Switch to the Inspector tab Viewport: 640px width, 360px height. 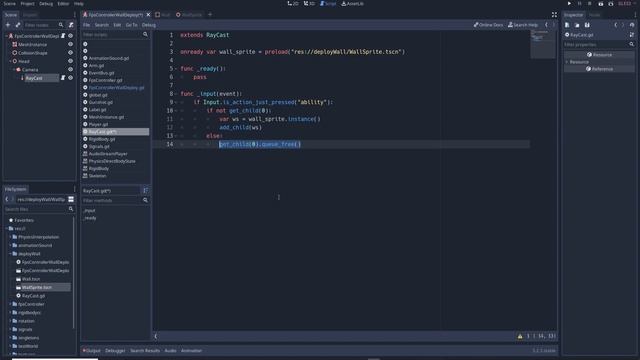[x=573, y=15]
